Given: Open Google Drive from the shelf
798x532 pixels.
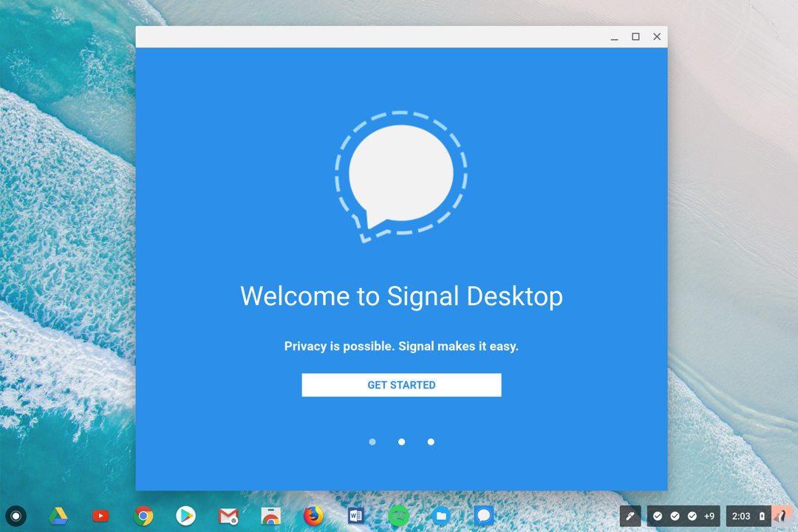Looking at the screenshot, I should 58,516.
